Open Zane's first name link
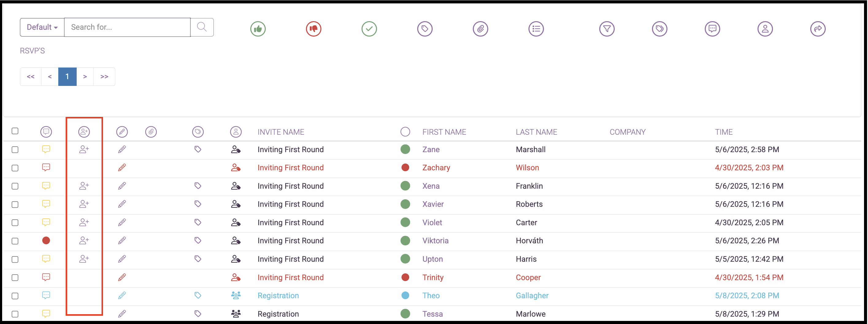Image resolution: width=868 pixels, height=324 pixels. coord(431,149)
